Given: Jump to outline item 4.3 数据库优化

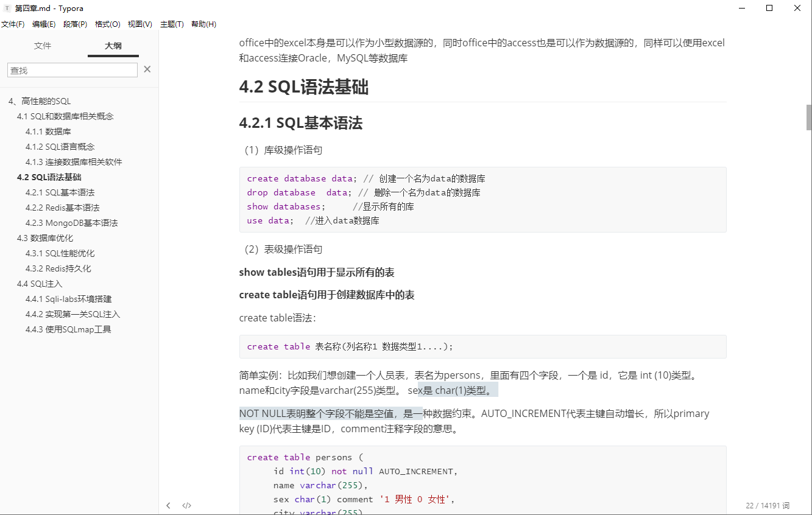Looking at the screenshot, I should (45, 238).
